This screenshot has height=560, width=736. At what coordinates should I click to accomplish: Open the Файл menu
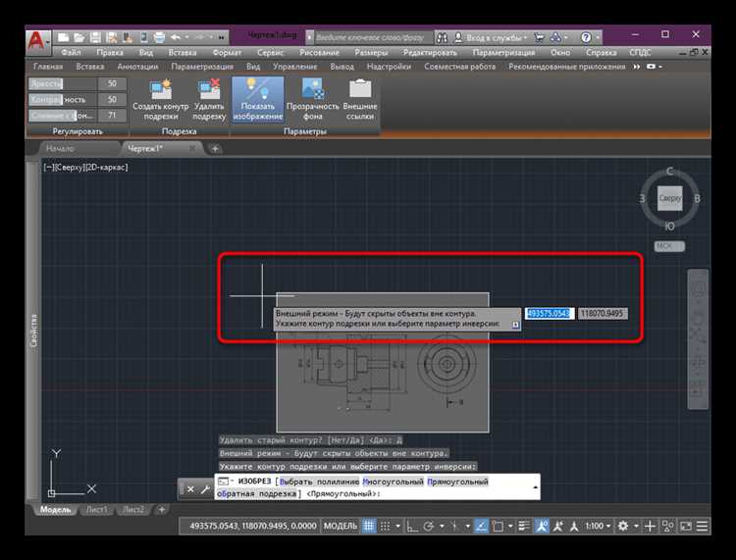pos(71,53)
